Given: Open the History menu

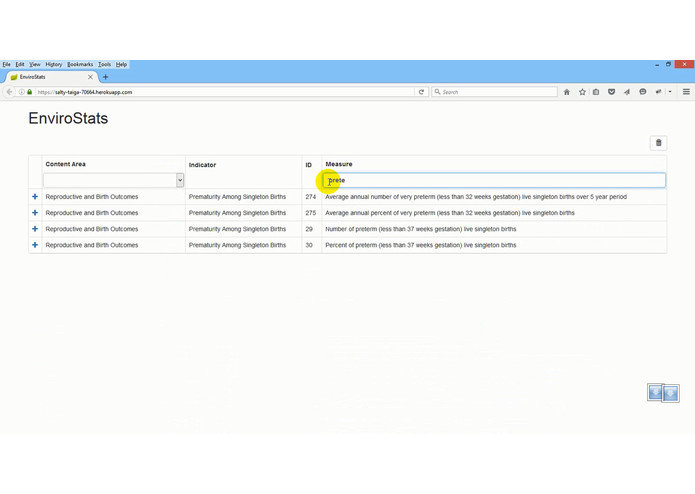Looking at the screenshot, I should (54, 64).
